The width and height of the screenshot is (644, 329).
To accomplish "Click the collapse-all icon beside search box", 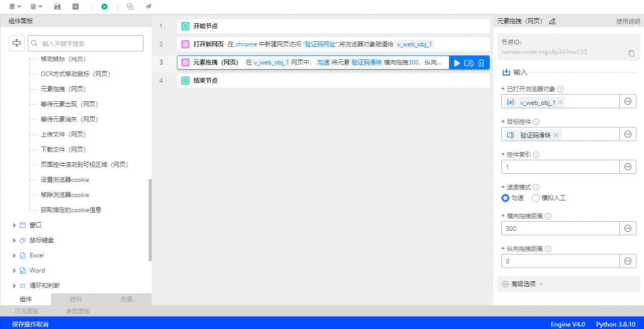I will click(x=17, y=43).
